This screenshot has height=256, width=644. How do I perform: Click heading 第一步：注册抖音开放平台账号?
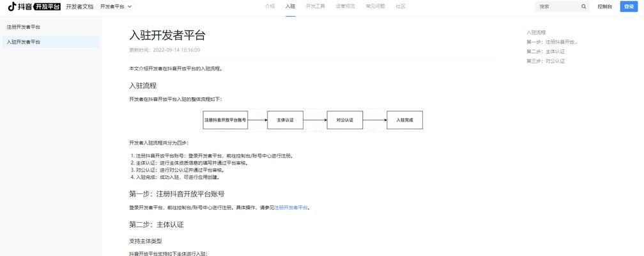[x=176, y=194]
